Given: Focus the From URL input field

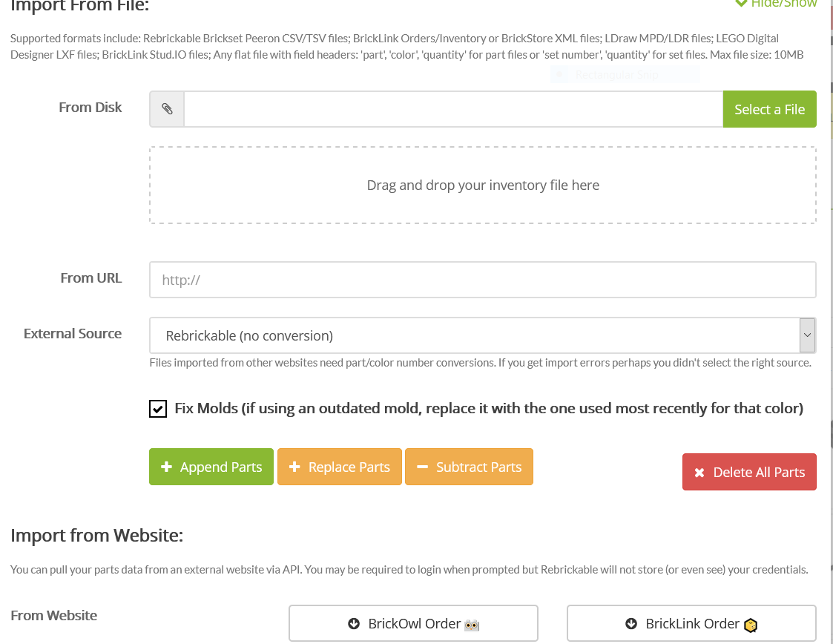Looking at the screenshot, I should coord(482,280).
